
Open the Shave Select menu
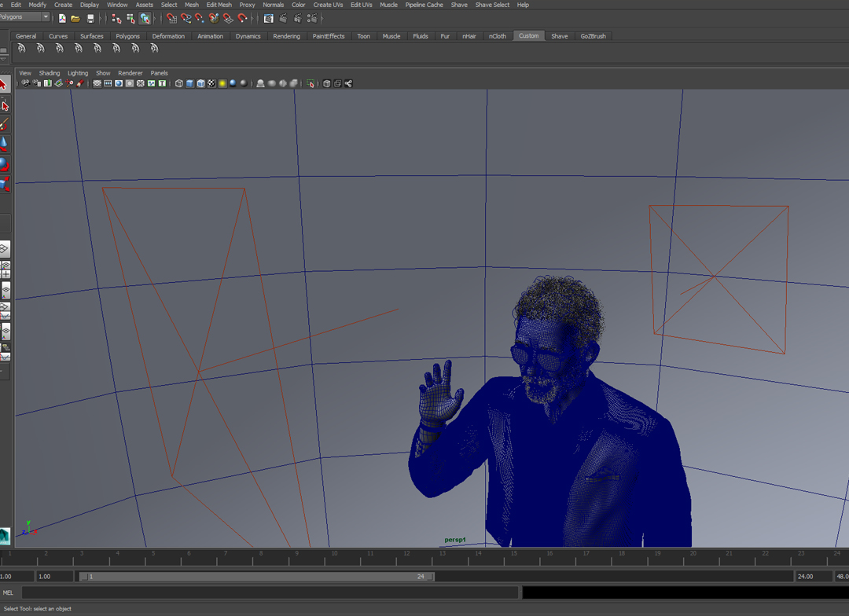click(x=492, y=5)
